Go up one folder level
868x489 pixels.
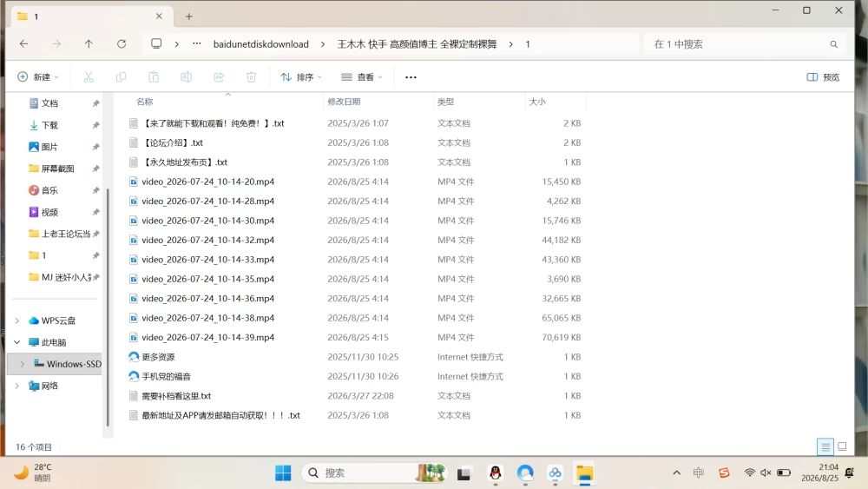89,43
